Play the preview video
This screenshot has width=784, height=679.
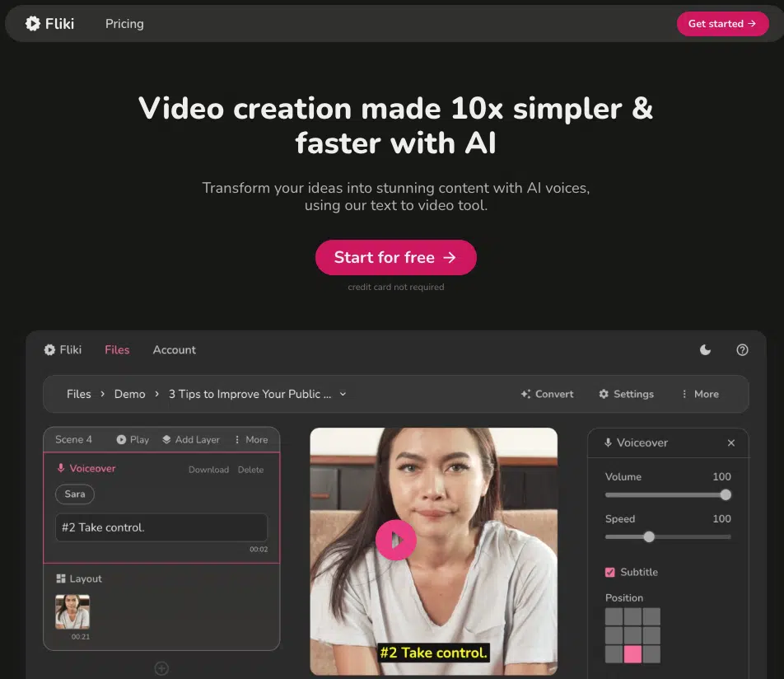tap(395, 540)
